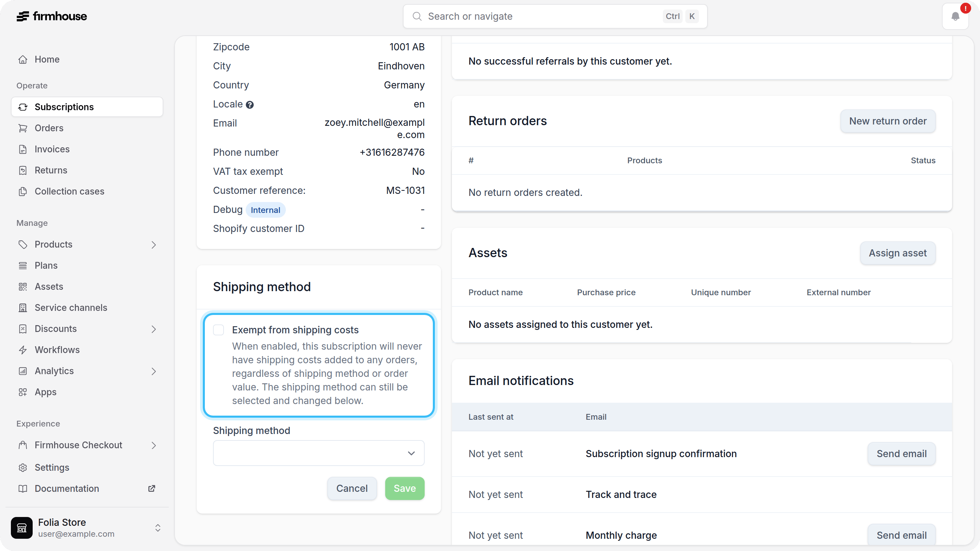Expand the Analytics submenu chevron

pos(154,371)
